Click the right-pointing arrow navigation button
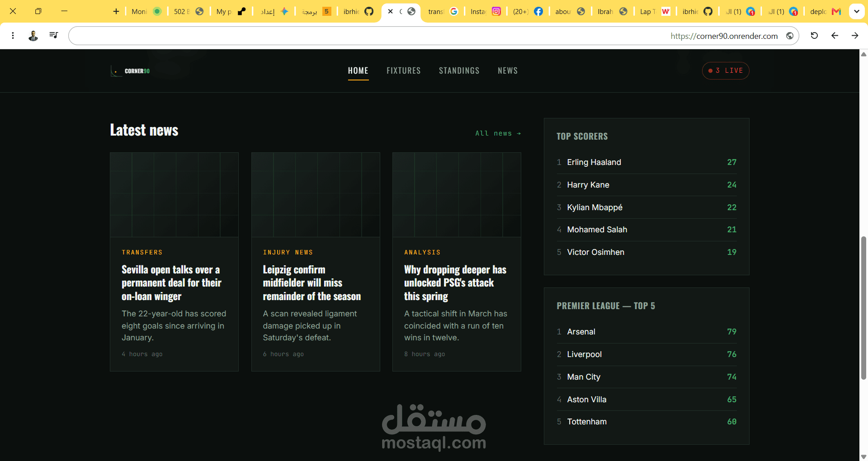Image resolution: width=868 pixels, height=461 pixels. (x=855, y=35)
